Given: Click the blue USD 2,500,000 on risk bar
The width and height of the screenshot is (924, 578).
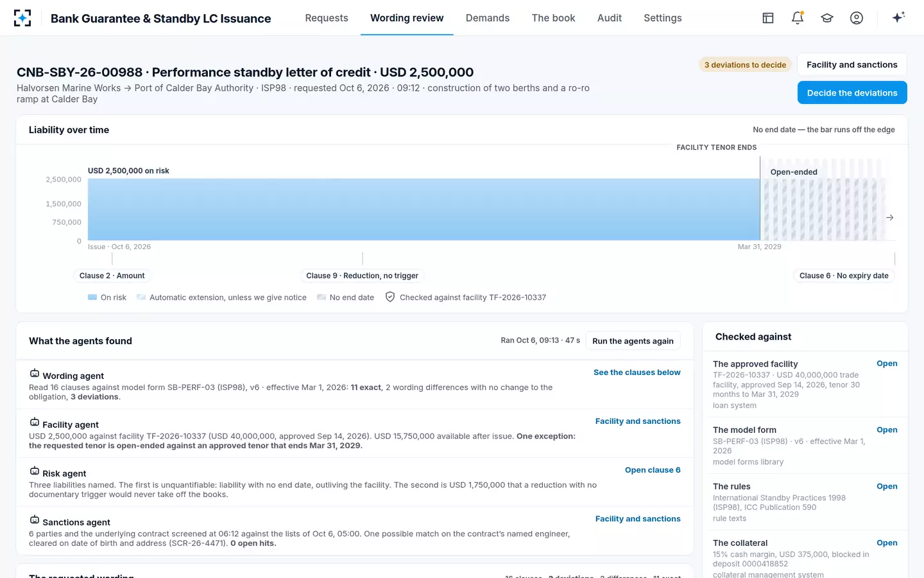Looking at the screenshot, I should click(x=424, y=209).
